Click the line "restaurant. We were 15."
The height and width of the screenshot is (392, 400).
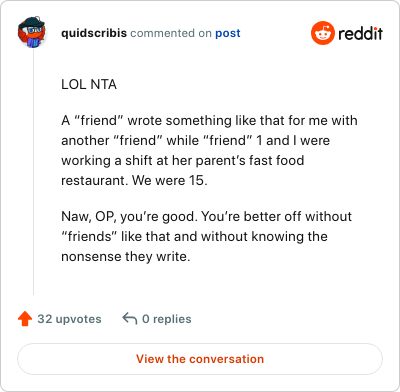[134, 180]
